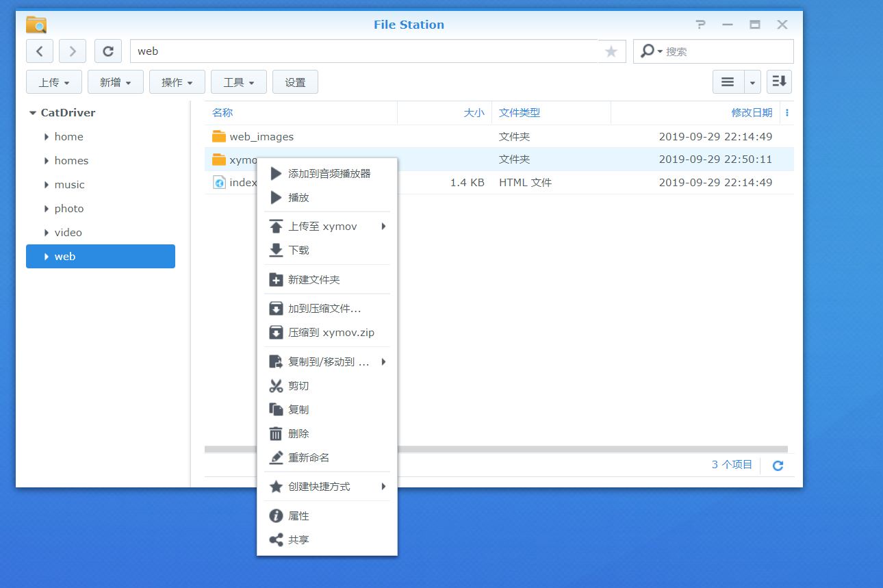The image size is (883, 588).
Task: Click the download icon in the context menu
Action: pos(274,250)
